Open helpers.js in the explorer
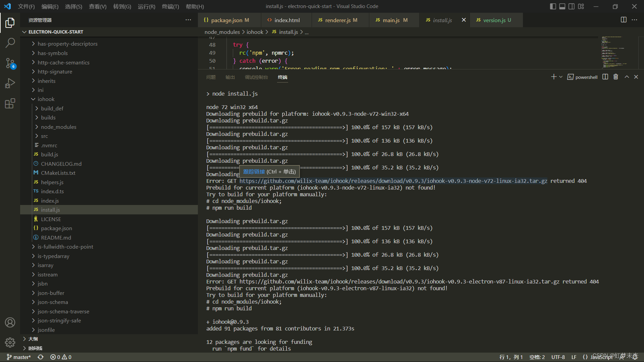 109,182
